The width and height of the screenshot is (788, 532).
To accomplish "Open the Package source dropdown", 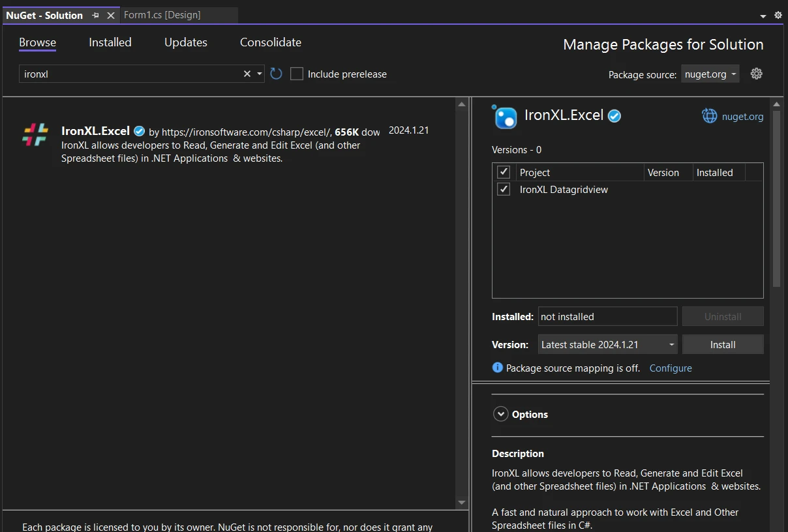I will [710, 74].
